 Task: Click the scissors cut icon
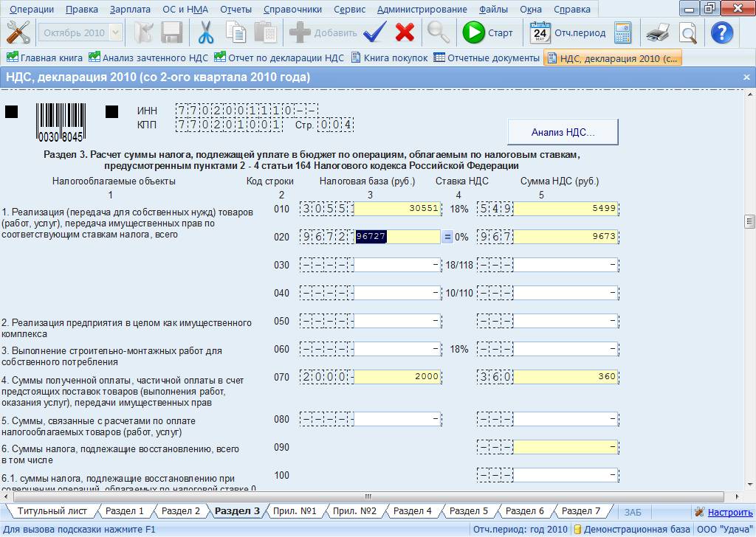206,32
